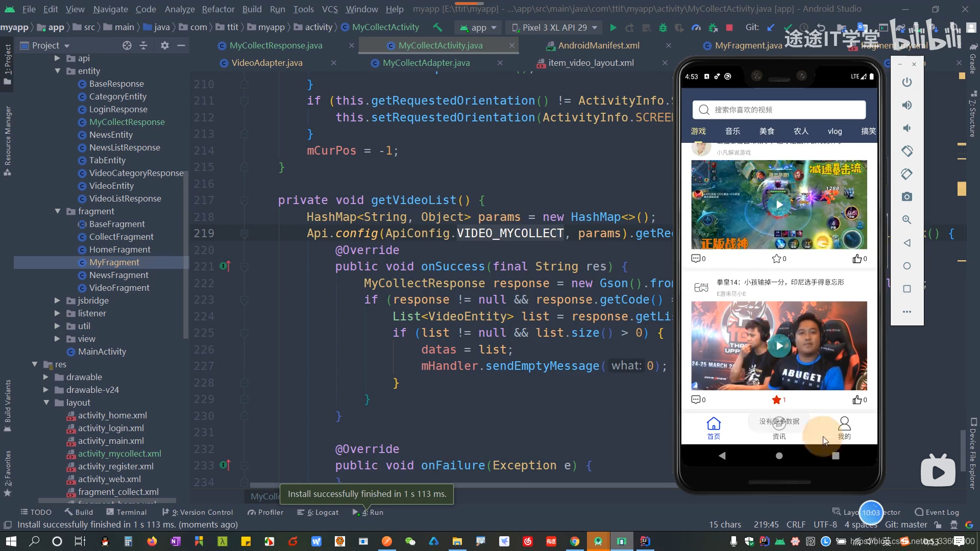Collapse the fragment folder
The height and width of the screenshot is (551, 980).
tap(57, 211)
